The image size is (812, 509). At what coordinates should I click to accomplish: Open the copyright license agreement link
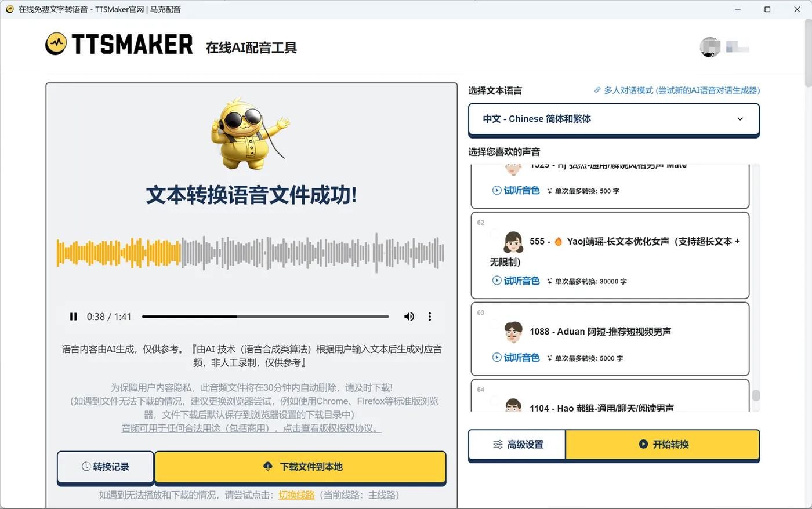251,428
